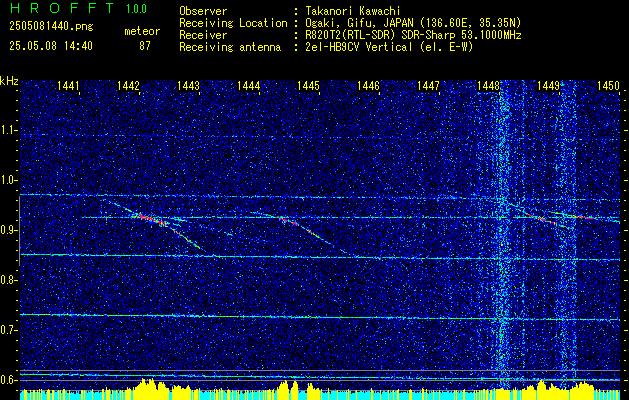Click time marker 1450
This screenshot has width=629, height=400.
609,85
